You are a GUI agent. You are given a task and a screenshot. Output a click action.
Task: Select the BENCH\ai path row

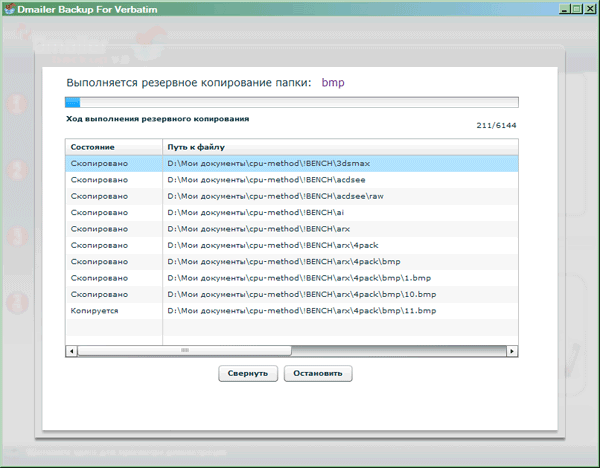291,212
